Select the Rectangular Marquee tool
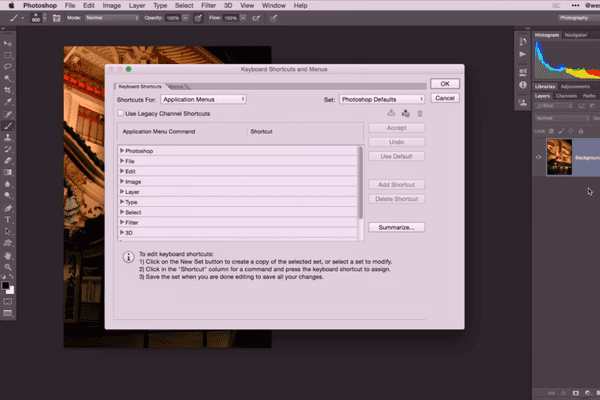Image resolution: width=600 pixels, height=400 pixels. tap(8, 55)
